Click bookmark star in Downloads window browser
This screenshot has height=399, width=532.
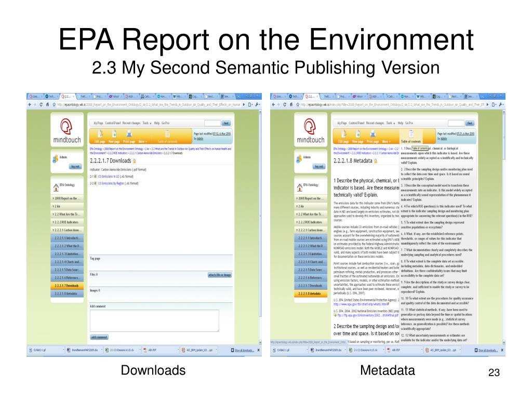coord(54,104)
